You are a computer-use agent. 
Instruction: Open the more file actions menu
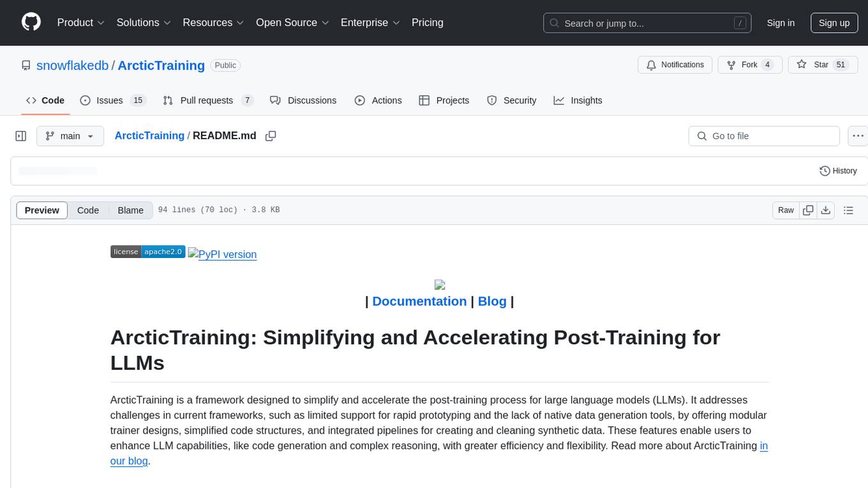(x=858, y=136)
